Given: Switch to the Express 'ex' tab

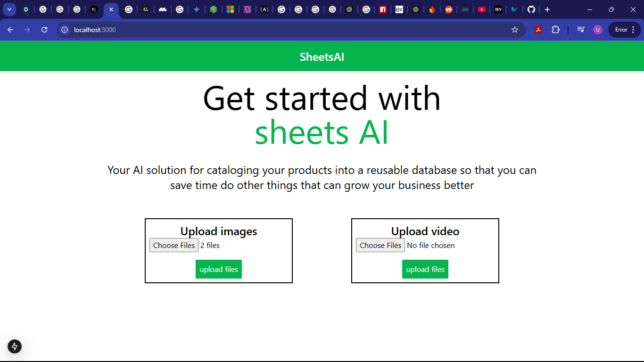Looking at the screenshot, I should (x=399, y=9).
